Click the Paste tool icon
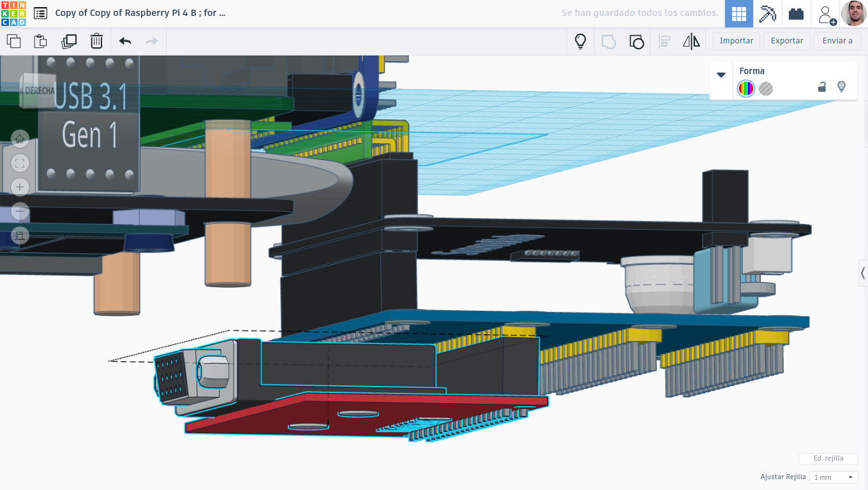 coord(41,41)
